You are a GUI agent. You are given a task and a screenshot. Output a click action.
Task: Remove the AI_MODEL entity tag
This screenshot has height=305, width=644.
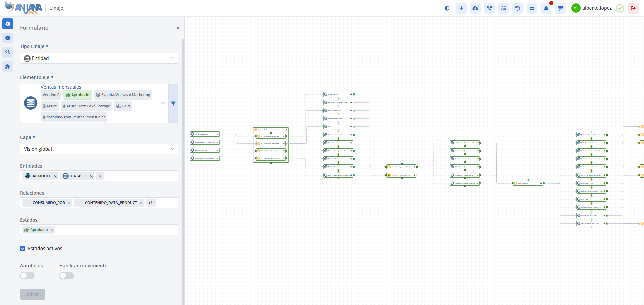click(55, 176)
